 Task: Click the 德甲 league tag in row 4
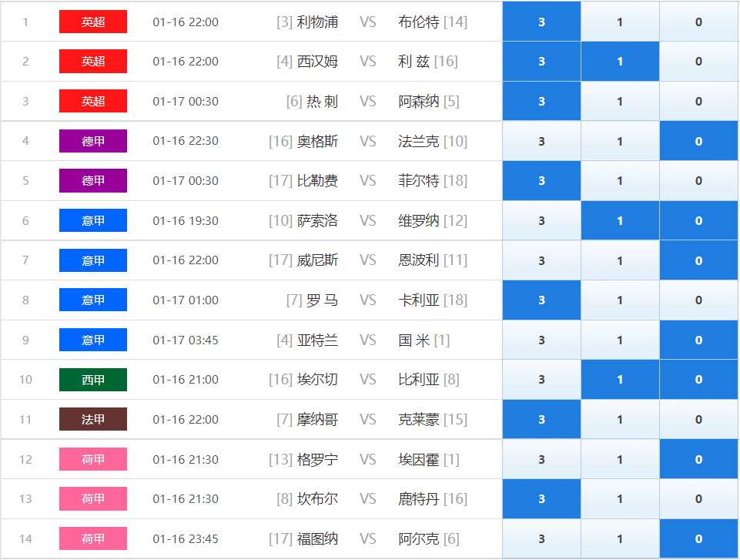(93, 141)
